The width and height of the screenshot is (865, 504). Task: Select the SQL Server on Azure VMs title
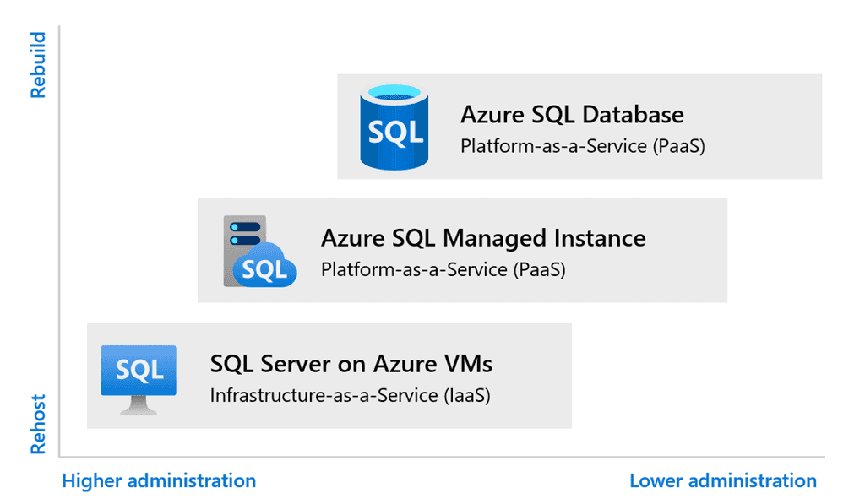point(351,364)
